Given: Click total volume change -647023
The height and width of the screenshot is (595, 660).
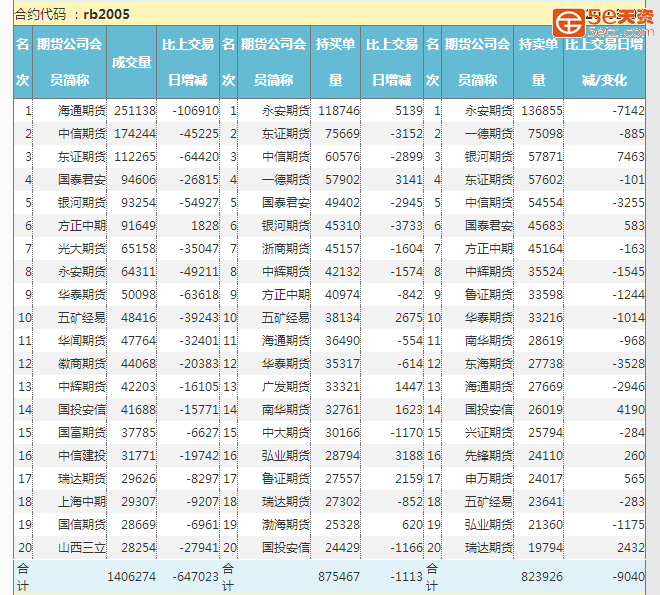Looking at the screenshot, I should coord(195,576).
